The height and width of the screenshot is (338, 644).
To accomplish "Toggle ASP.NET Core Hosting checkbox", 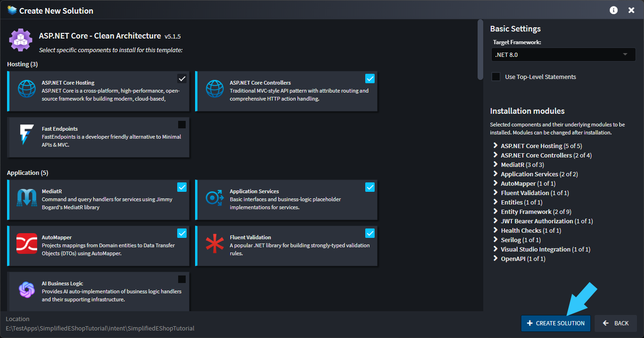I will click(x=182, y=79).
